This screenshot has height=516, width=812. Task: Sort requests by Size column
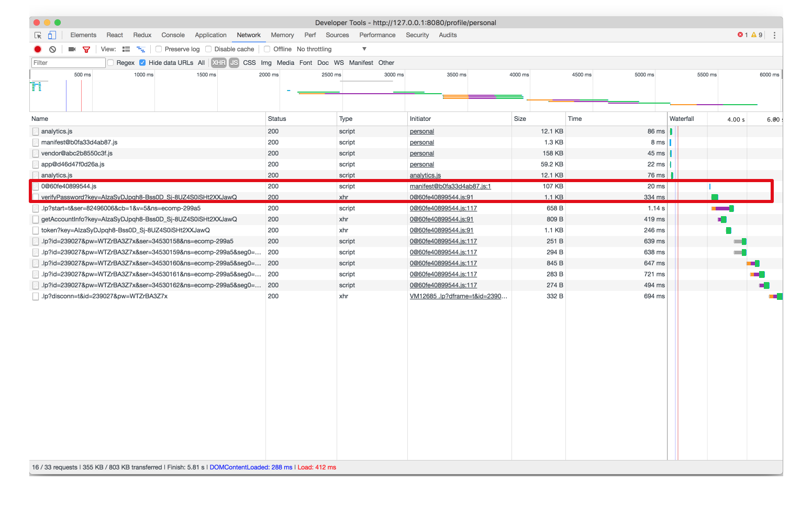539,119
